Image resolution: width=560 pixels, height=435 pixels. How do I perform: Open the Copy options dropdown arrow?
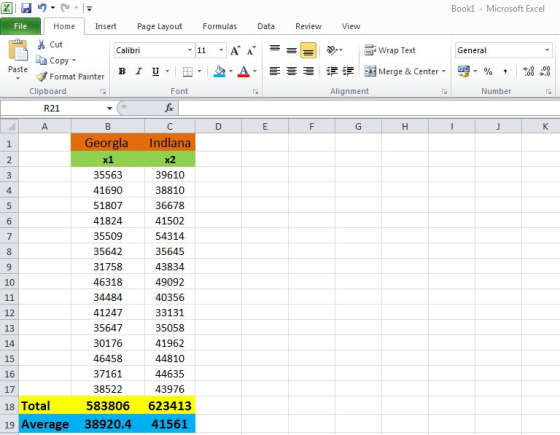[x=74, y=60]
